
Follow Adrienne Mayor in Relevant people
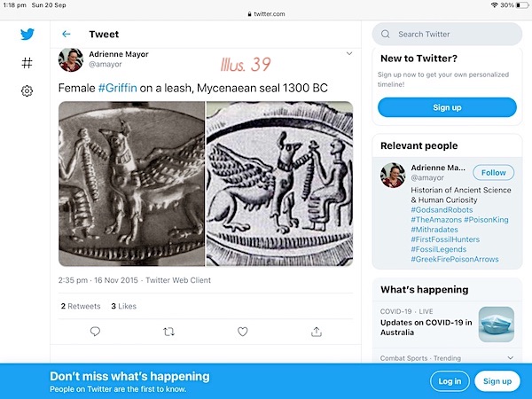click(x=493, y=173)
